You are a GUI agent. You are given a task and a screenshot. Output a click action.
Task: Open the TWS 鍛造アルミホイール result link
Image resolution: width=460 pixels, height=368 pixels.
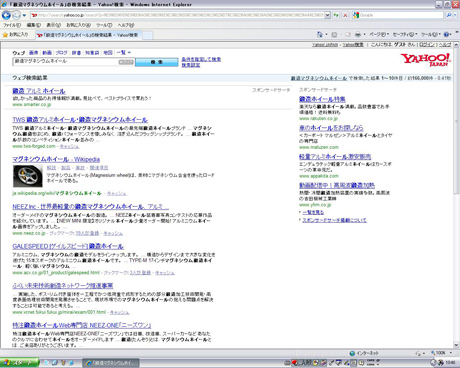tap(80, 120)
